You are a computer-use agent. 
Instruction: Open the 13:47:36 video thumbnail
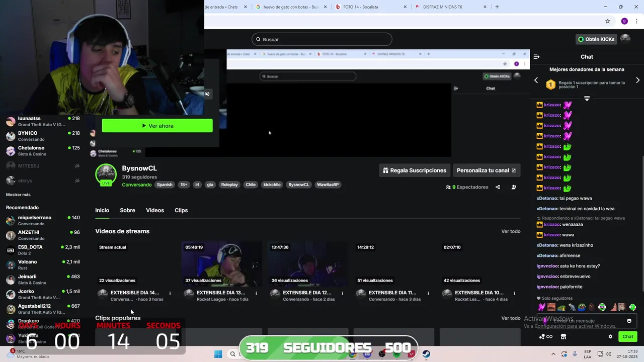(308, 264)
